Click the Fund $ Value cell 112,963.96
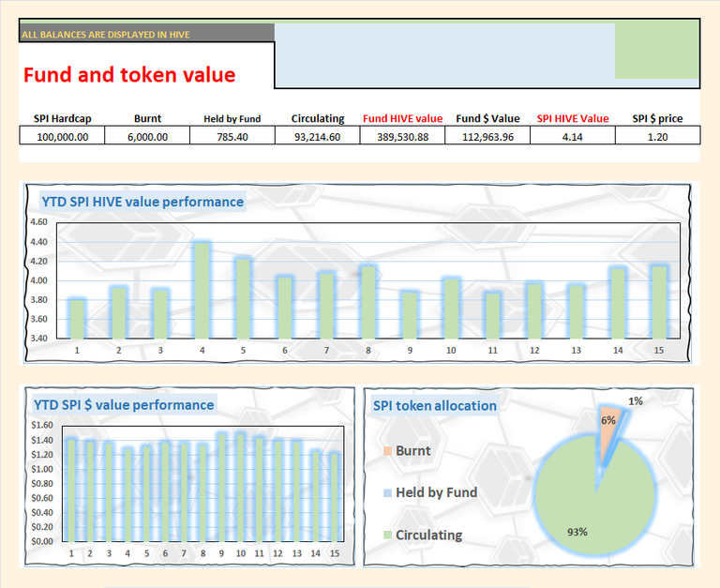Viewport: 720px width, 588px height. [x=487, y=137]
